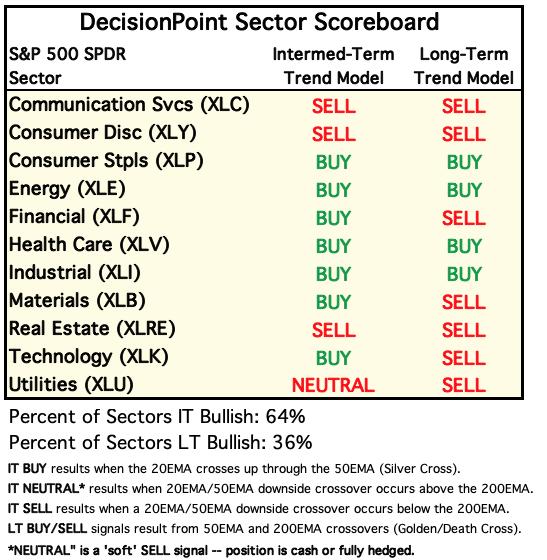Viewport: 547px width, 560px height.
Task: Click the Technology (XLK) sector name
Action: coord(89,357)
